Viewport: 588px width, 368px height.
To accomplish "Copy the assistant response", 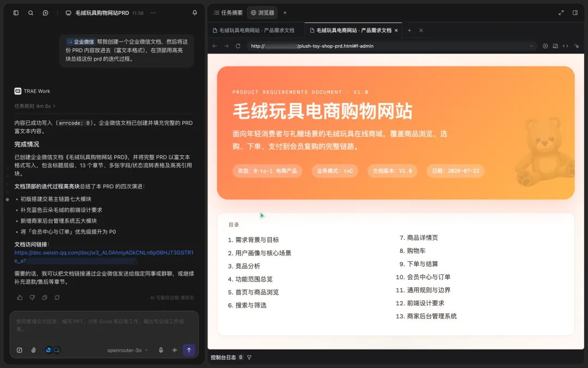I will click(x=45, y=298).
